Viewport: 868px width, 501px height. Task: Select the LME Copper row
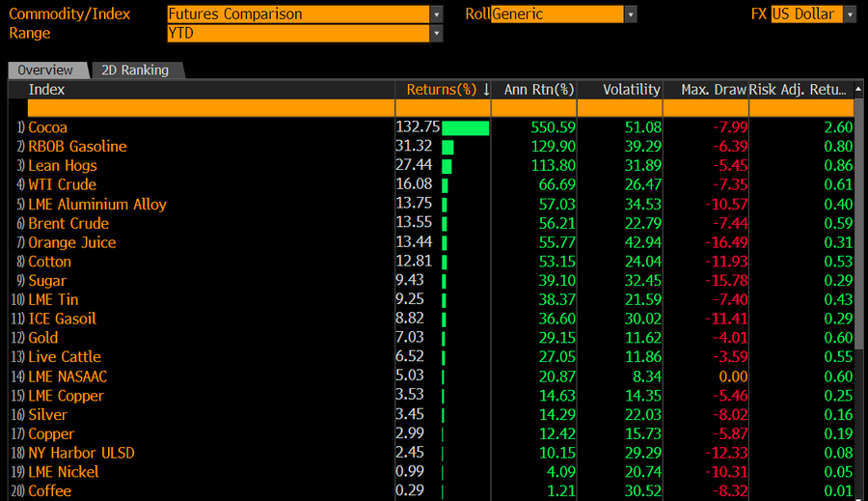click(432, 396)
